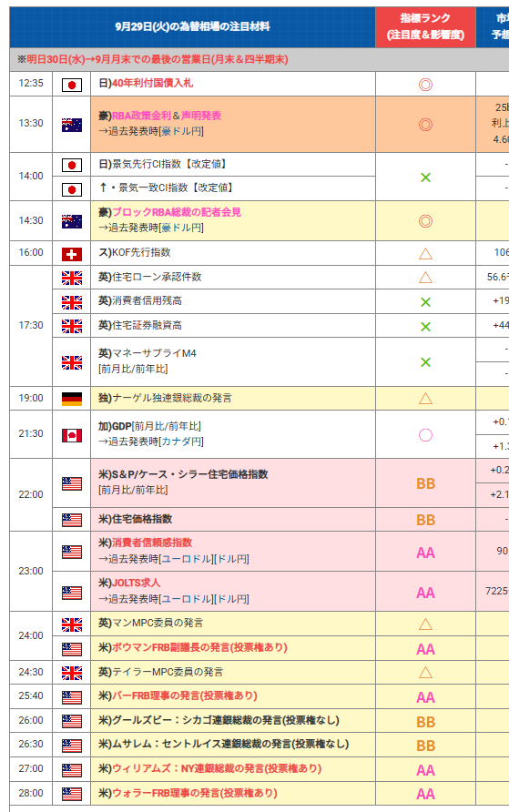Screen dimensions: 509x812
Task: Click double-circle rank for 40年利付国債入札
Action: click(x=425, y=85)
